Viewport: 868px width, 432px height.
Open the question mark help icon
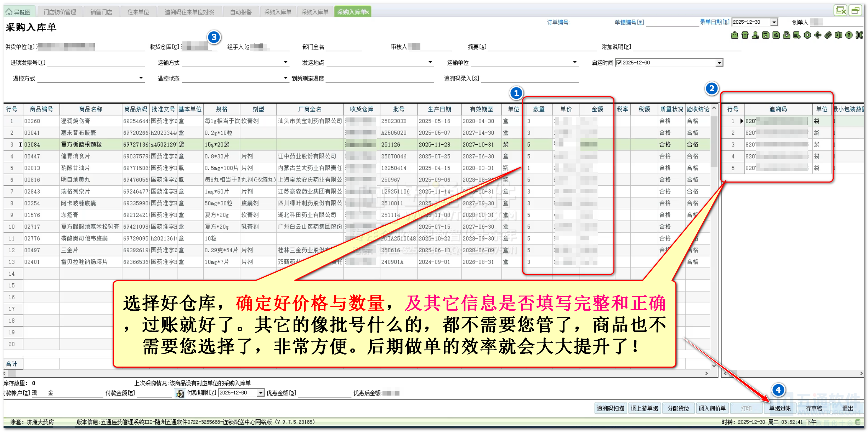(x=849, y=35)
